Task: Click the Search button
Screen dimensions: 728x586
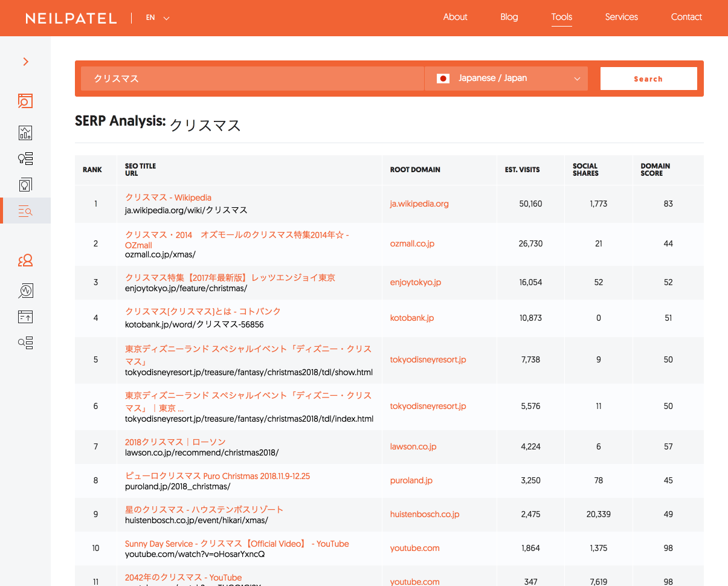Action: tap(649, 79)
